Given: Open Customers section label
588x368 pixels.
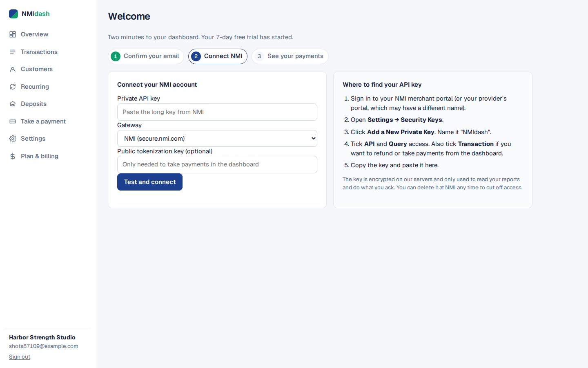Looking at the screenshot, I should pos(37,69).
